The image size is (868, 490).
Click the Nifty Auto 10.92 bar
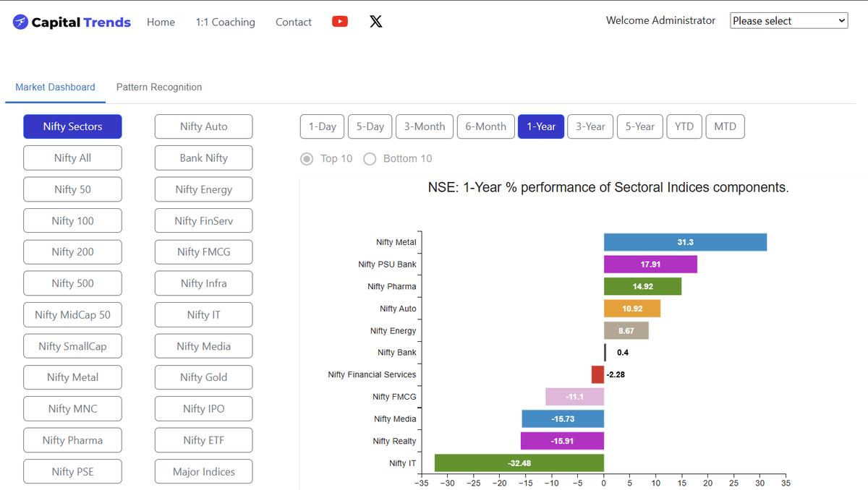632,309
